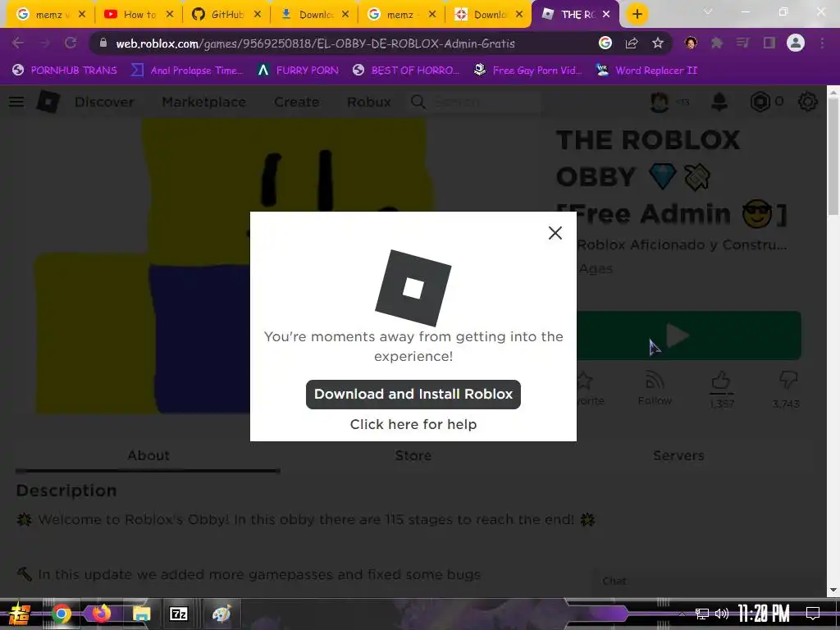Reload the current page
The width and height of the screenshot is (840, 630).
tap(71, 43)
